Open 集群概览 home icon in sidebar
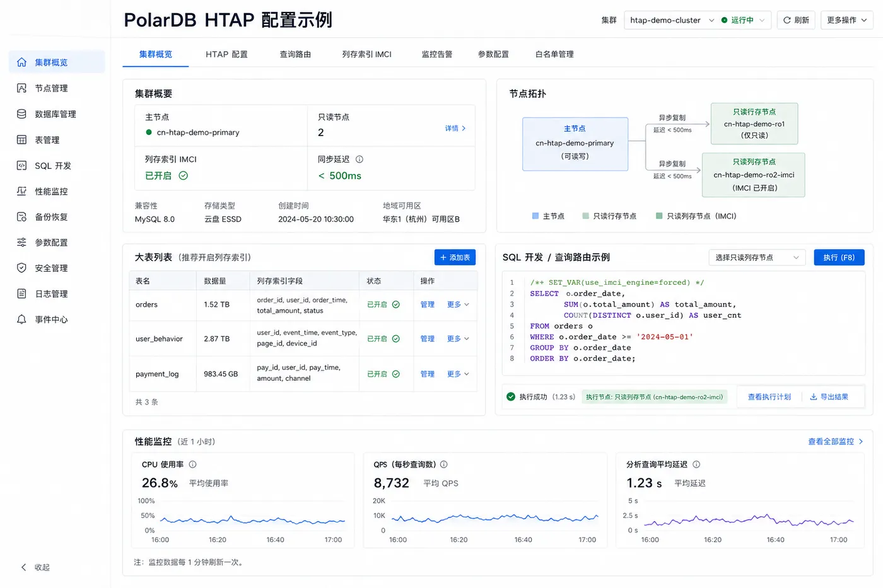The image size is (883, 588). pos(21,62)
